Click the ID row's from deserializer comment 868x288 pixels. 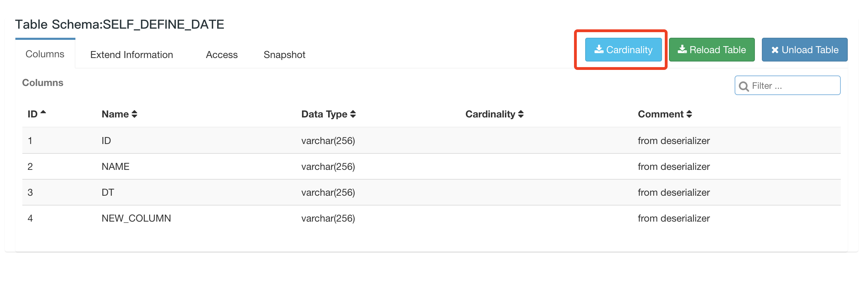tap(674, 141)
